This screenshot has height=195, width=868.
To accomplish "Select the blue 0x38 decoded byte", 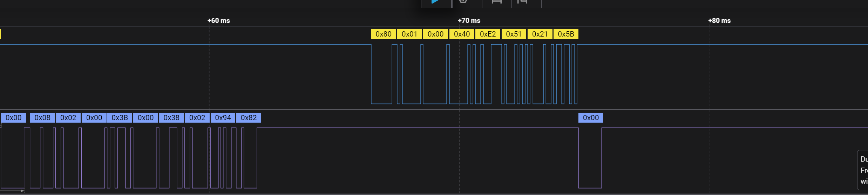I will (171, 118).
